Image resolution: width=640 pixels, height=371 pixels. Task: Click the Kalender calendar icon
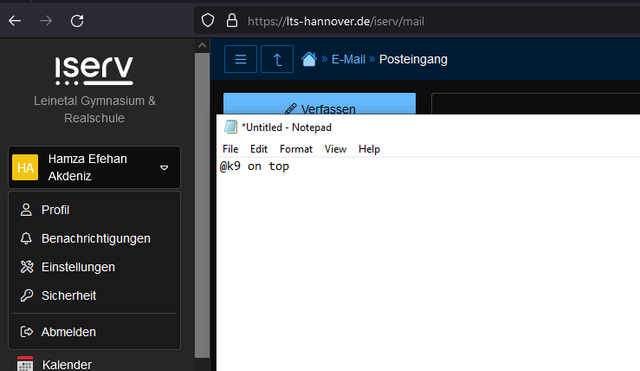pos(25,364)
